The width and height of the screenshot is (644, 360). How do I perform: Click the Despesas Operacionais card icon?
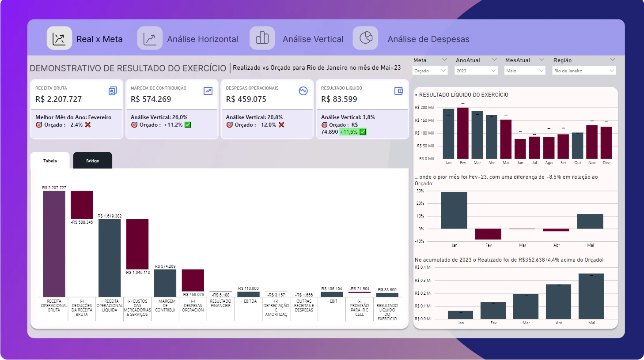pos(303,91)
